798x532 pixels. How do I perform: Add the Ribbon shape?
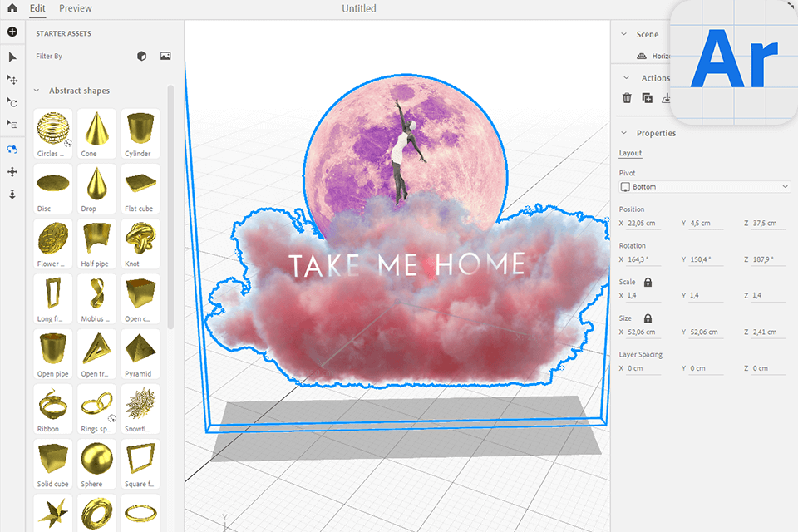53,408
